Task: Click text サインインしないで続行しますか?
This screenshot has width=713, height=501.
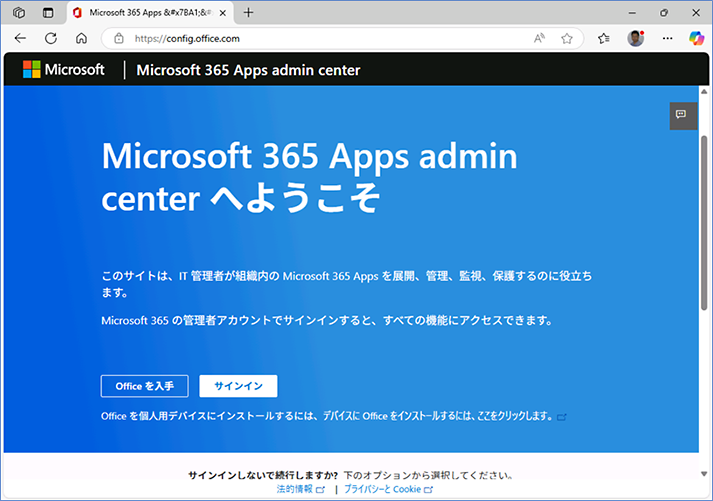Action: point(263,475)
